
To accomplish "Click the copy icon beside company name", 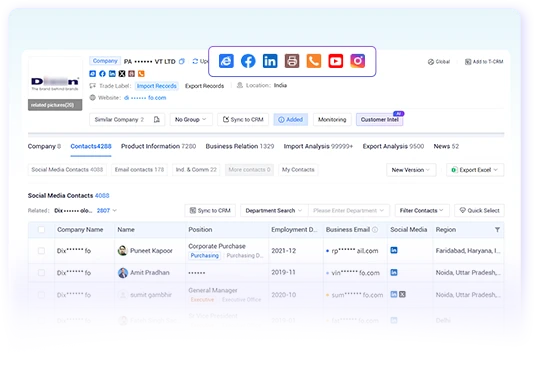I will (182, 61).
